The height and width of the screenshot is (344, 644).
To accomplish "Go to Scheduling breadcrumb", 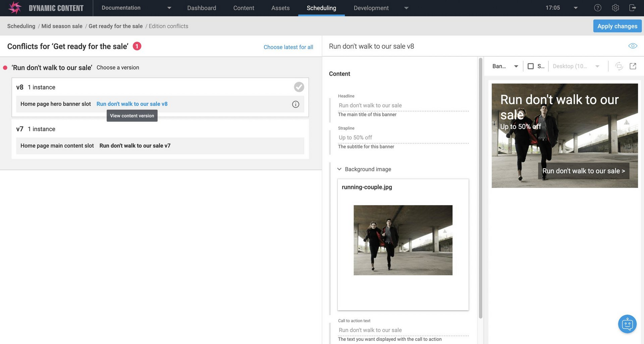I will [x=21, y=26].
